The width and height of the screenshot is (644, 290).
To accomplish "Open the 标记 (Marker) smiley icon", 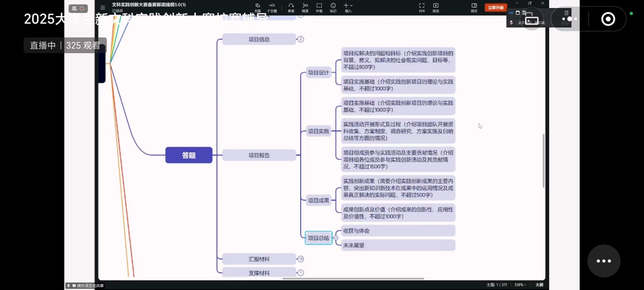I will [333, 7].
